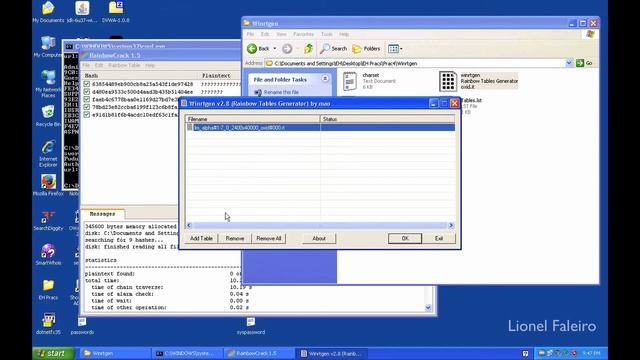Click the Hash column header in RainbowCrack
640x360 pixels.
coord(140,76)
